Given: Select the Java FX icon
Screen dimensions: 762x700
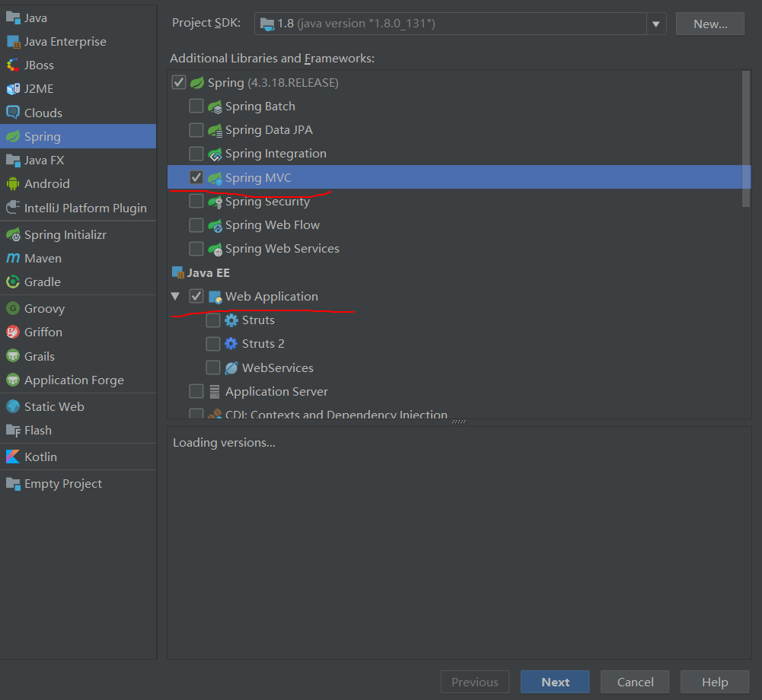Looking at the screenshot, I should pos(13,161).
